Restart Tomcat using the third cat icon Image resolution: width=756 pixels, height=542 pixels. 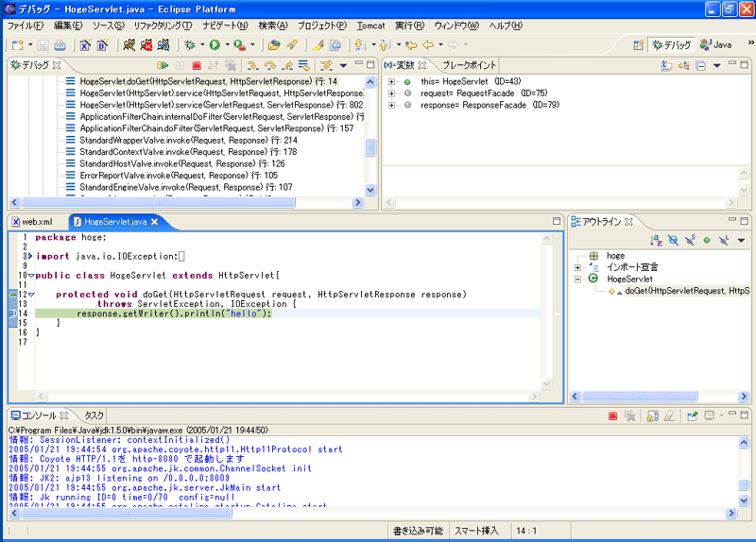pyautogui.click(x=163, y=45)
